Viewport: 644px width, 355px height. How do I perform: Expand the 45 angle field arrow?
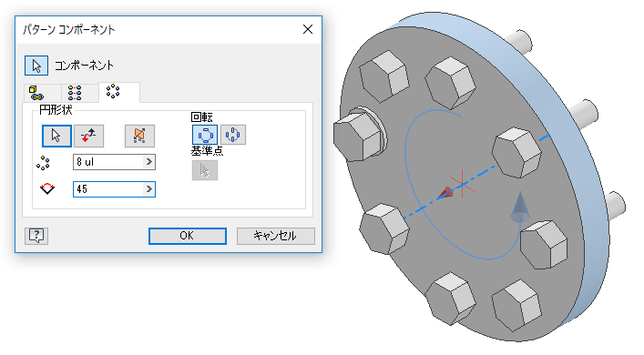click(149, 189)
